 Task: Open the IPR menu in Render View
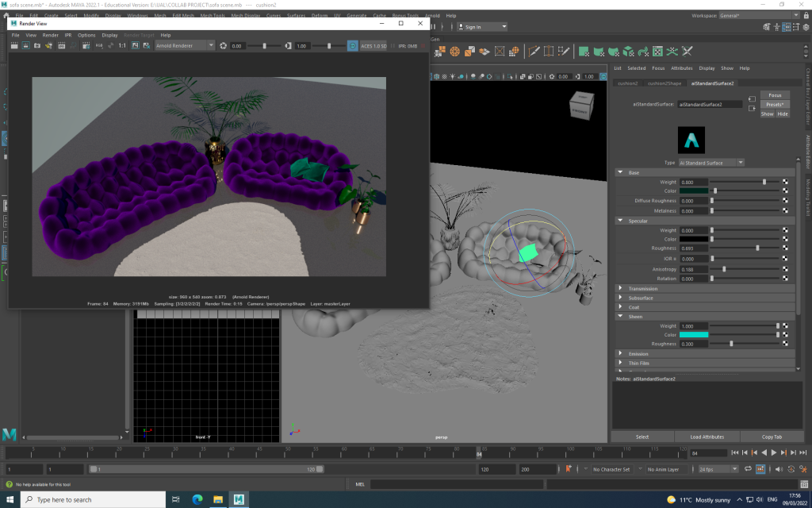(67, 35)
